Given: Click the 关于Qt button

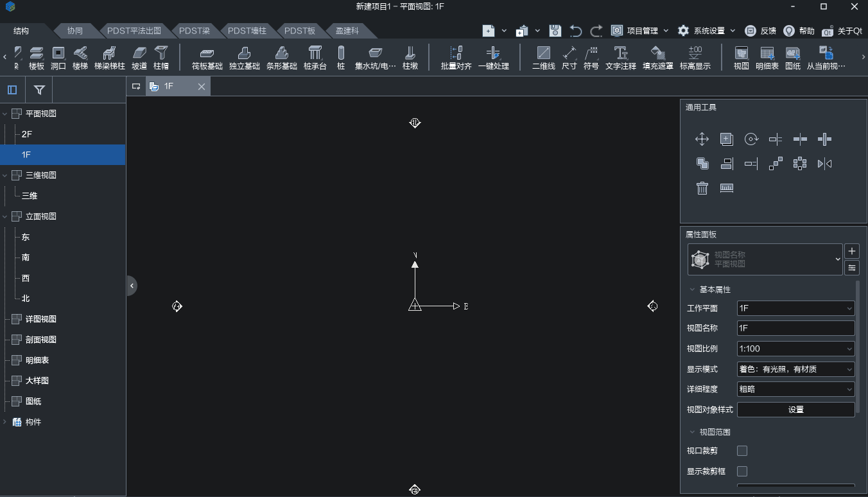Looking at the screenshot, I should click(x=842, y=31).
